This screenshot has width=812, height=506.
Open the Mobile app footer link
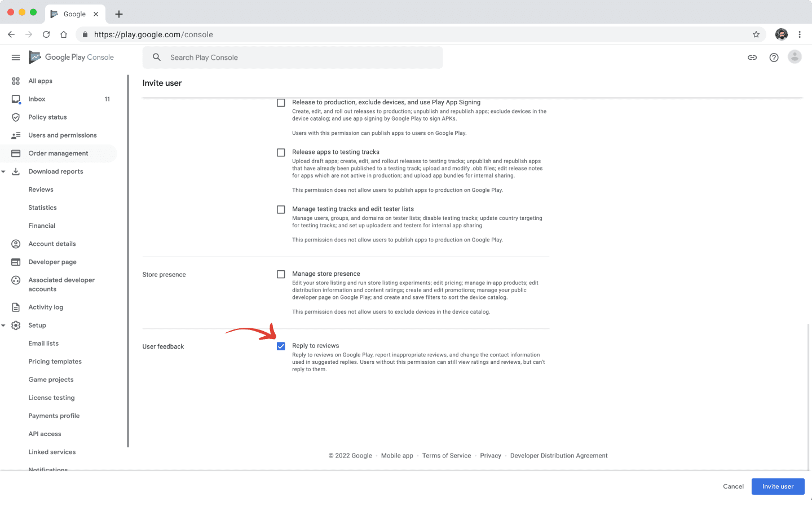point(397,456)
